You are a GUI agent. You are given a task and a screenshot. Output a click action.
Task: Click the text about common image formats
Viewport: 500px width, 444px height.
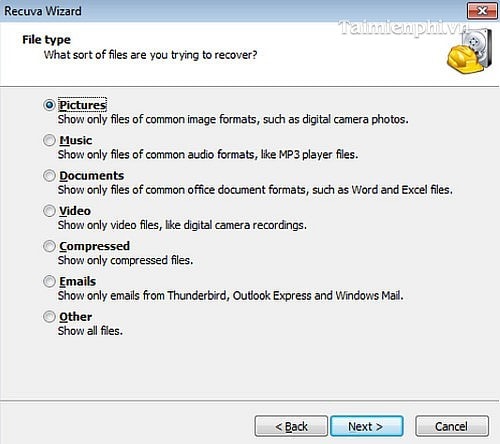tap(233, 119)
